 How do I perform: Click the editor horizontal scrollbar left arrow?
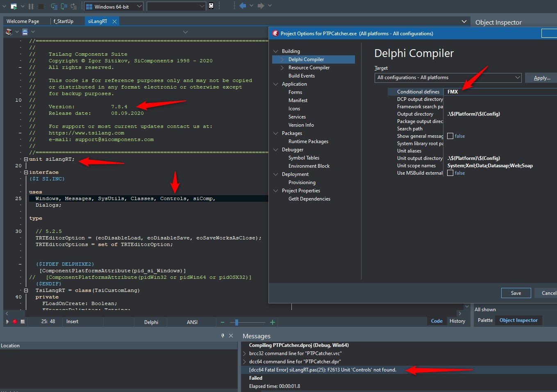click(7, 313)
